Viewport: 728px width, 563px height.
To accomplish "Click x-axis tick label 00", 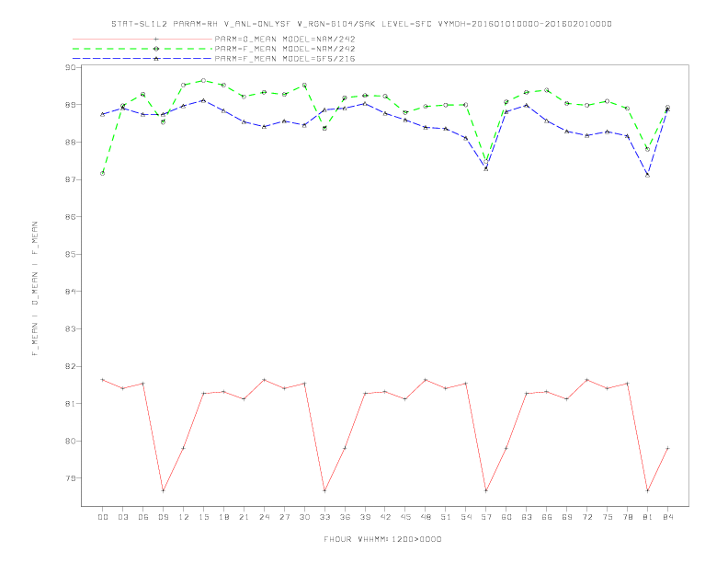I will [x=103, y=517].
